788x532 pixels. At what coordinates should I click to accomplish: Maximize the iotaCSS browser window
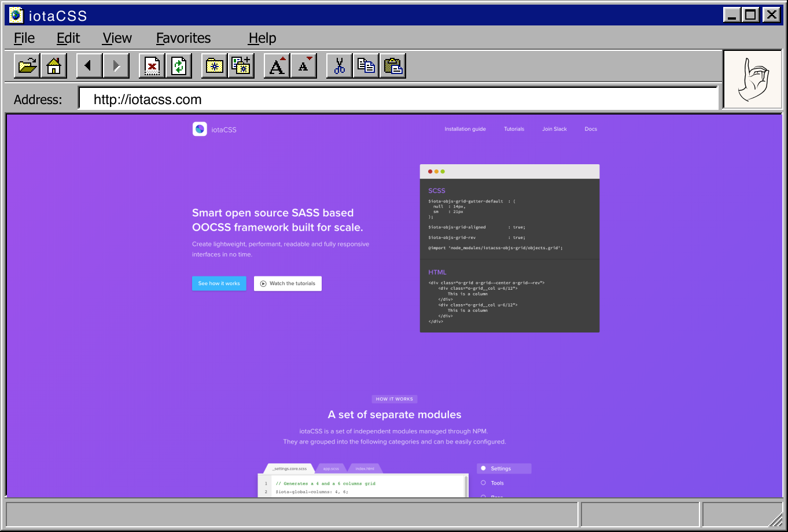click(x=751, y=15)
